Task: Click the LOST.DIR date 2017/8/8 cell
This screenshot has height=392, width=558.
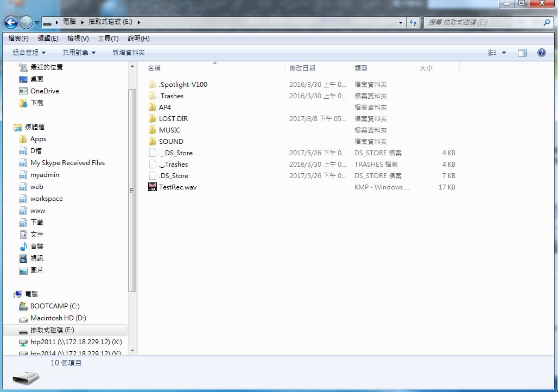Action: (318, 118)
